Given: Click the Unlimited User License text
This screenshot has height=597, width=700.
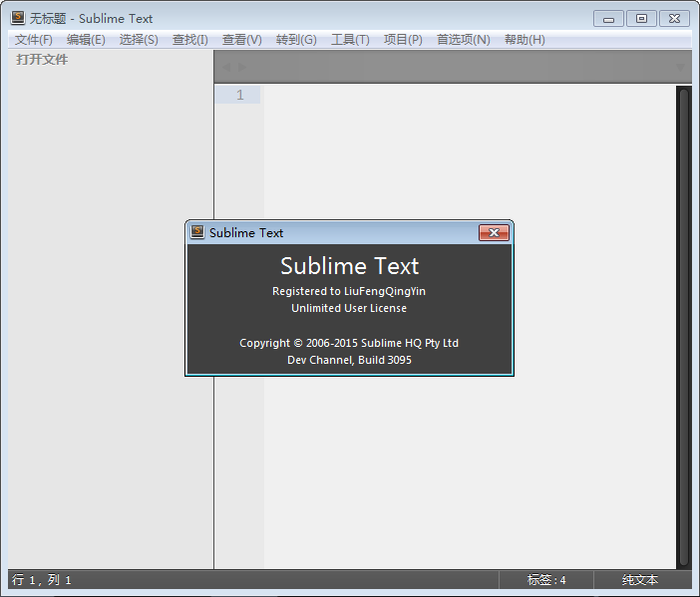Looking at the screenshot, I should point(349,308).
